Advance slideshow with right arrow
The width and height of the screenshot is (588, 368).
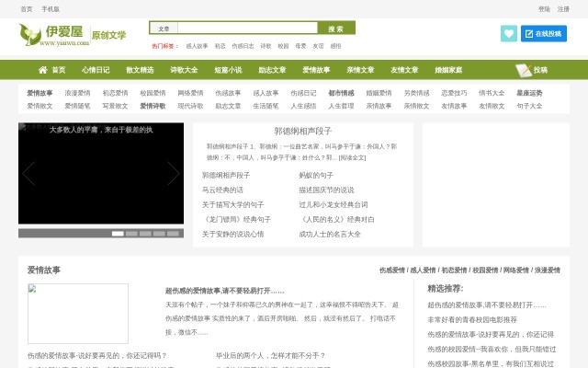[x=173, y=173]
